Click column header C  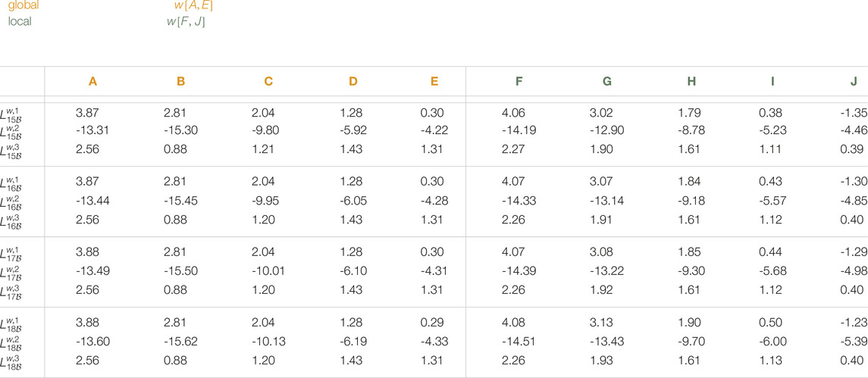point(268,81)
